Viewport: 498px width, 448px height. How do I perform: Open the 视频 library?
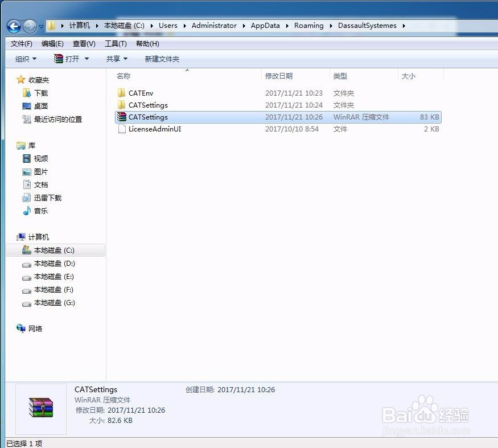click(x=41, y=158)
